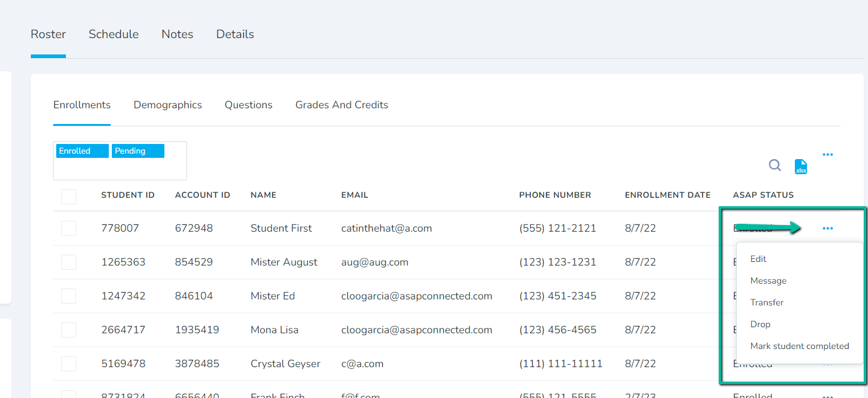The width and height of the screenshot is (868, 398).
Task: Click account ID 3878485
Action: pyautogui.click(x=198, y=364)
